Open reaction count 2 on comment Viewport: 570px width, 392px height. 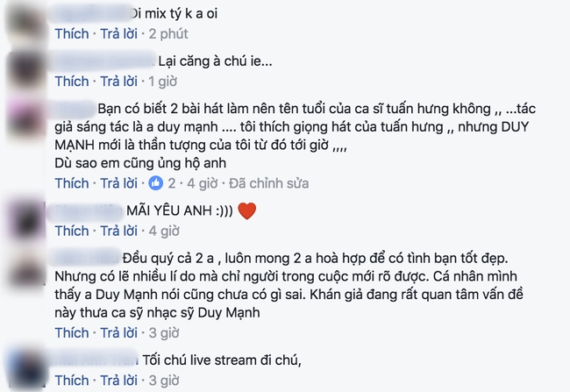[x=172, y=183]
